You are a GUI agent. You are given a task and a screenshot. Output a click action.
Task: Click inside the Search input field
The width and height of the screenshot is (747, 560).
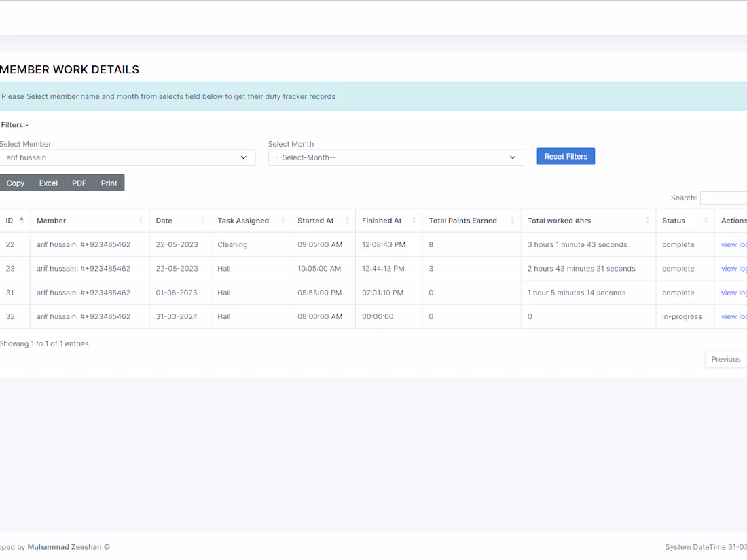pyautogui.click(x=728, y=198)
